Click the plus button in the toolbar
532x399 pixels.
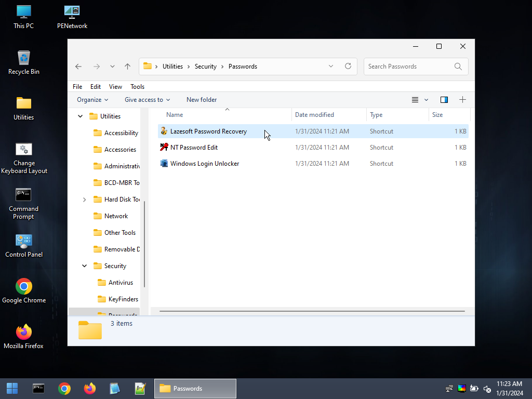click(462, 99)
